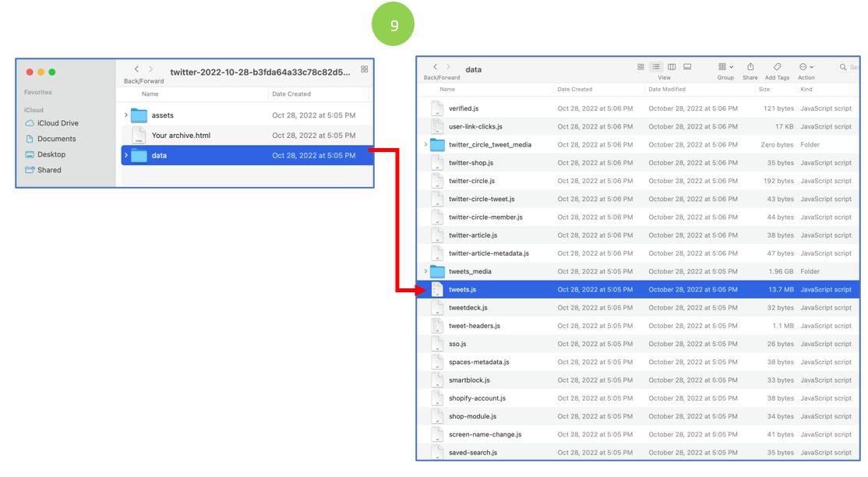868x477 pixels.
Task: Go forward in the twitter archive window
Action: click(150, 69)
